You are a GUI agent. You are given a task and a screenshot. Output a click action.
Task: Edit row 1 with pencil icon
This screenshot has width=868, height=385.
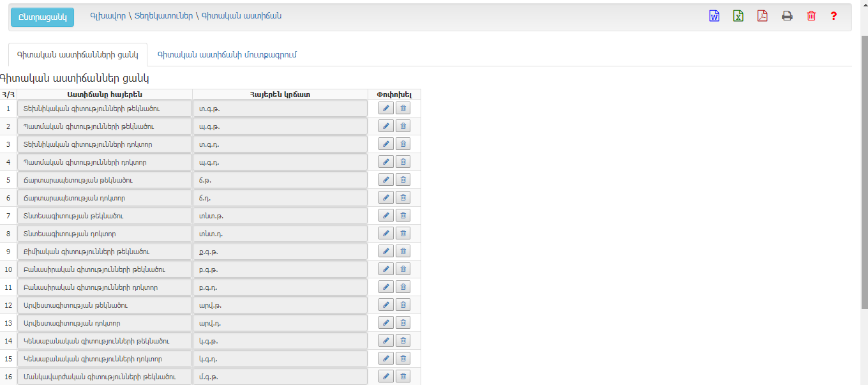tap(385, 109)
